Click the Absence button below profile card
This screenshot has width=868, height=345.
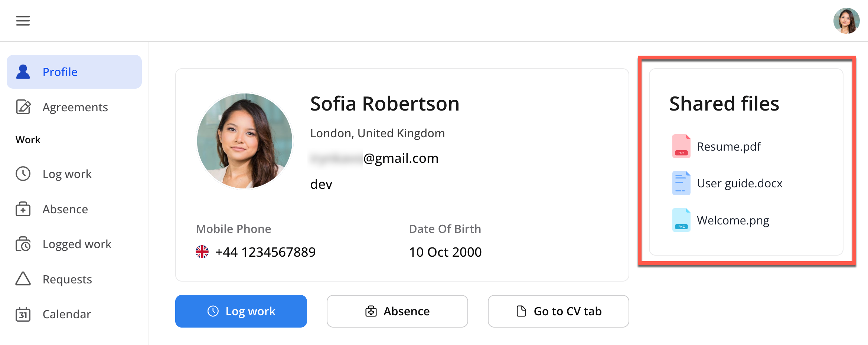coord(397,311)
